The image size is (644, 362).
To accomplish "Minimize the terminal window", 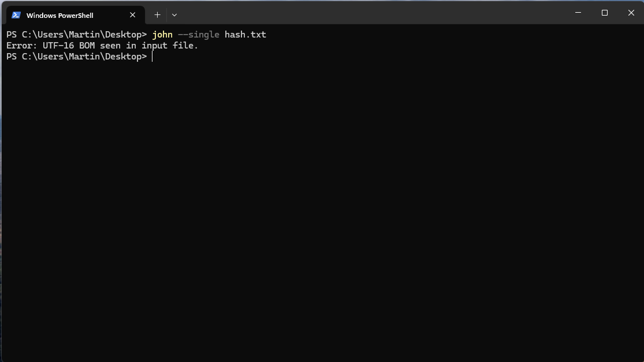I will pyautogui.click(x=578, y=13).
